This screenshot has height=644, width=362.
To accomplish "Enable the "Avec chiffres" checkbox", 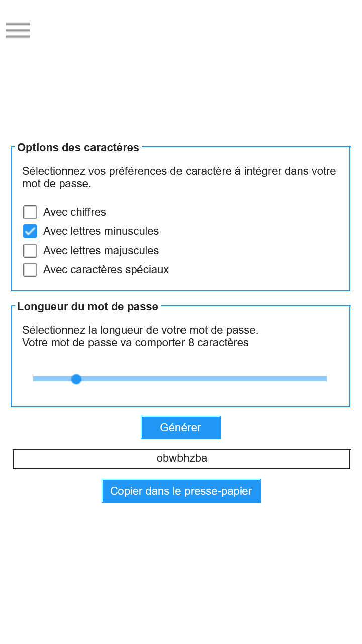I will [30, 212].
